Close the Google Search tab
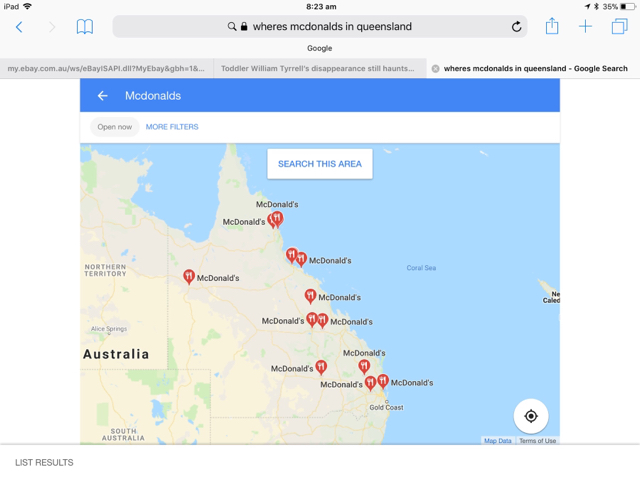Viewport: 640px width, 480px height. click(x=436, y=69)
